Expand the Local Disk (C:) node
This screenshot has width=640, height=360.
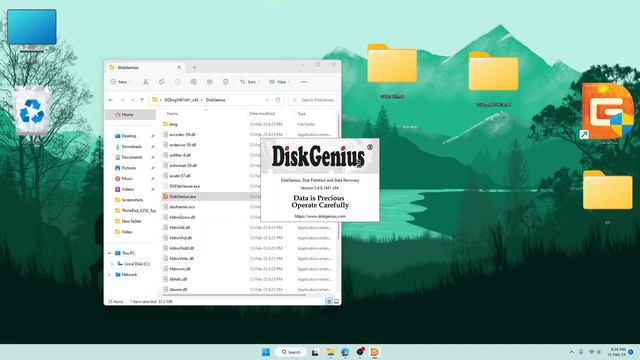112,264
